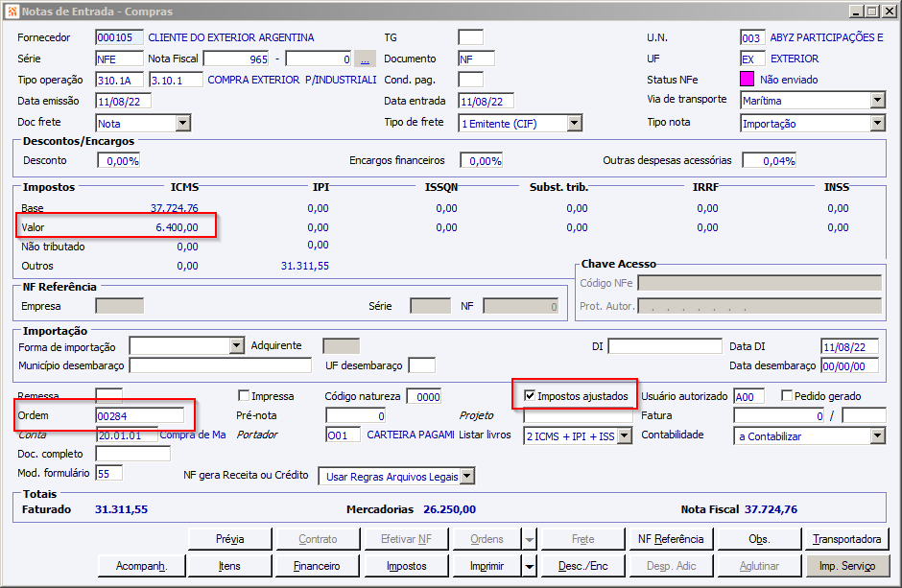The image size is (902, 588).
Task: Focus the Documento field NF
Action: tap(476, 59)
